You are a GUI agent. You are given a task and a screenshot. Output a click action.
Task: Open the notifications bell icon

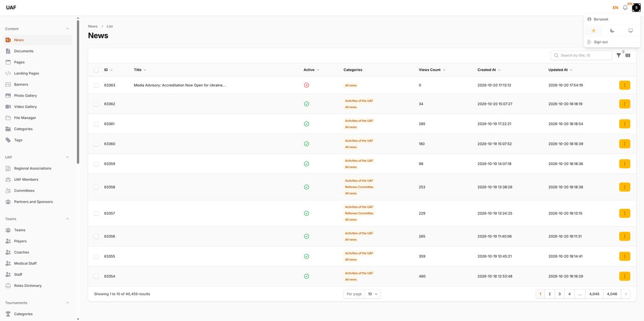click(x=625, y=7)
